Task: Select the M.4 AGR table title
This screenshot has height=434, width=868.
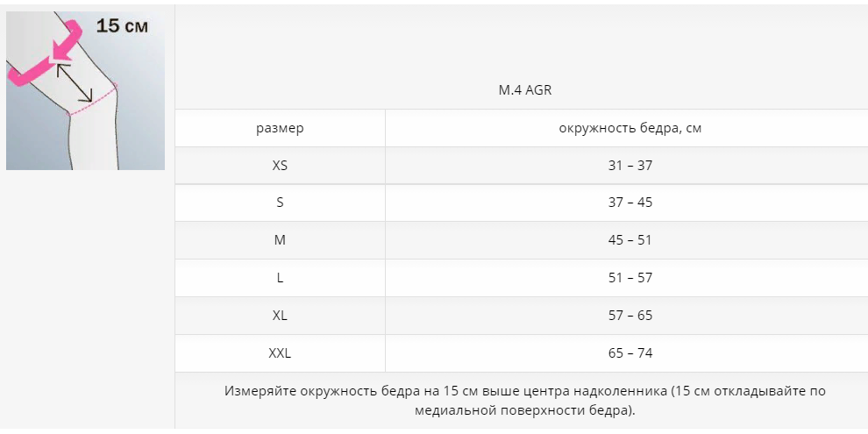Action: coord(524,90)
